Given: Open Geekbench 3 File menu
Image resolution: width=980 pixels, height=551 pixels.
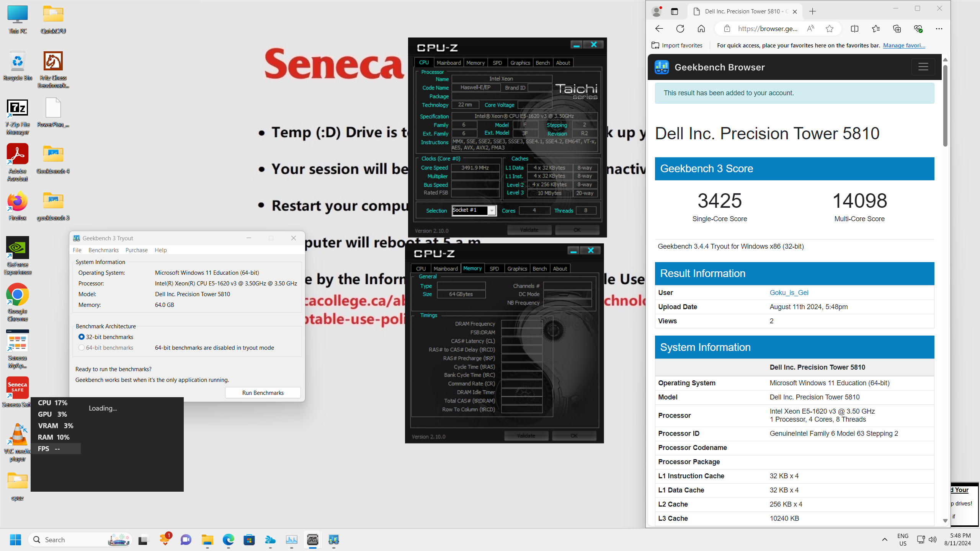Looking at the screenshot, I should coord(77,250).
